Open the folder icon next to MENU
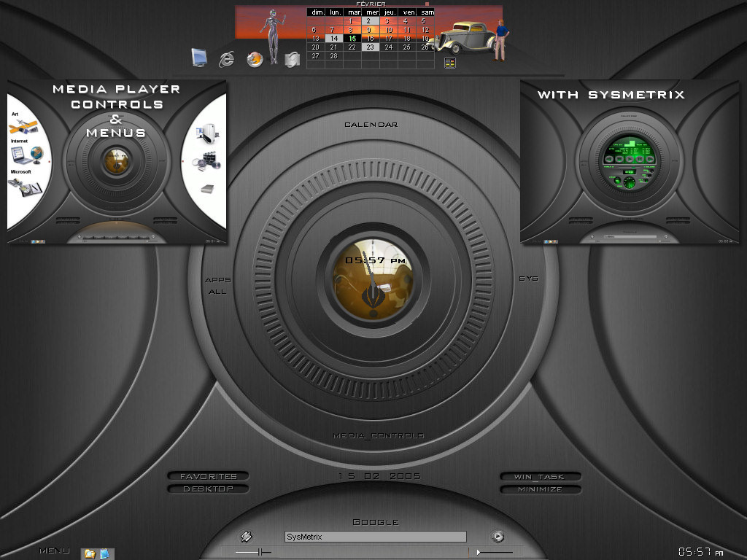This screenshot has width=747, height=560. tap(90, 553)
